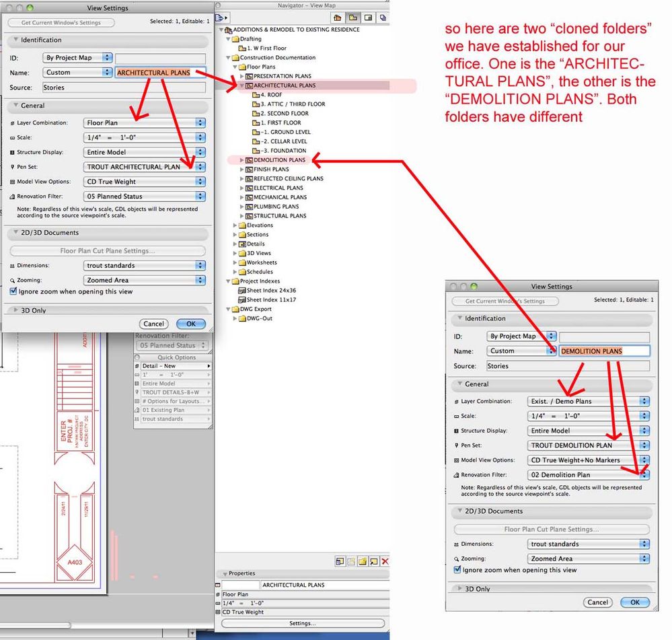Open the Publisher Sets icon in Navigator

tap(383, 17)
